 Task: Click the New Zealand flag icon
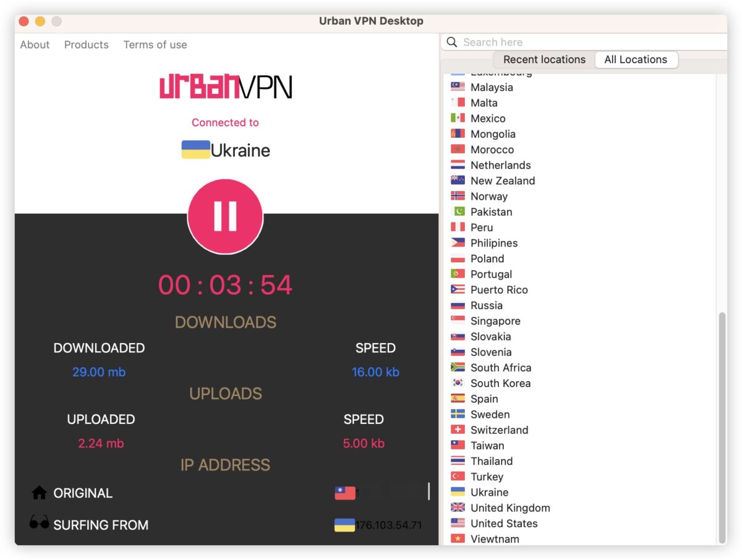[458, 180]
